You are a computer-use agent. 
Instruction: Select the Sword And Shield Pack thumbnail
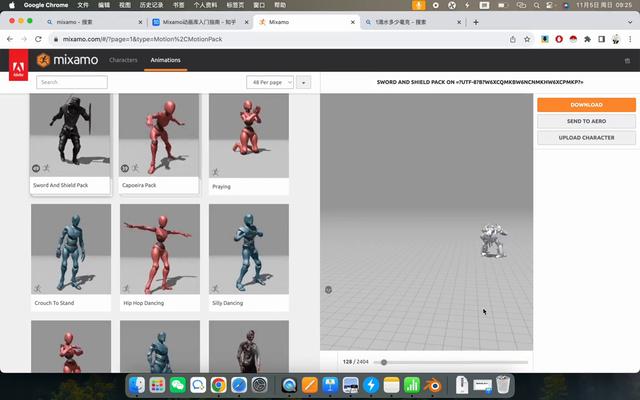click(x=70, y=135)
